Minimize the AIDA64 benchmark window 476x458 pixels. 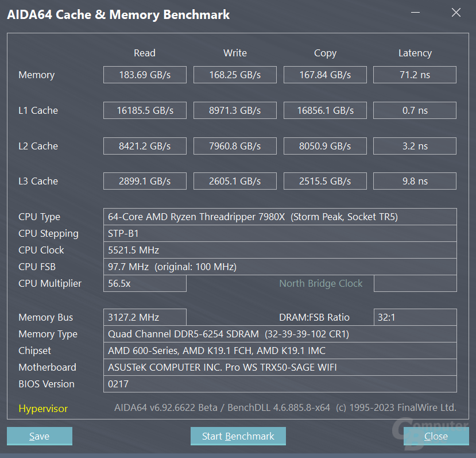point(415,13)
